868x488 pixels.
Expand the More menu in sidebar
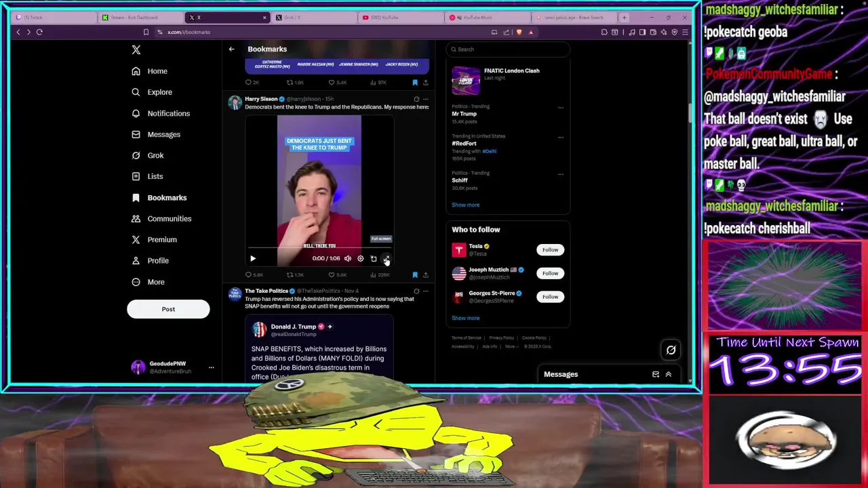[149, 282]
